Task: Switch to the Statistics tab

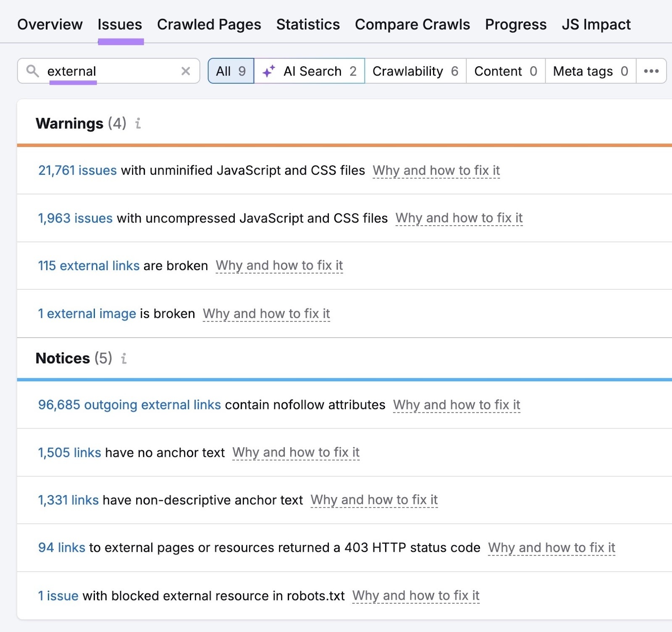Action: tap(308, 24)
